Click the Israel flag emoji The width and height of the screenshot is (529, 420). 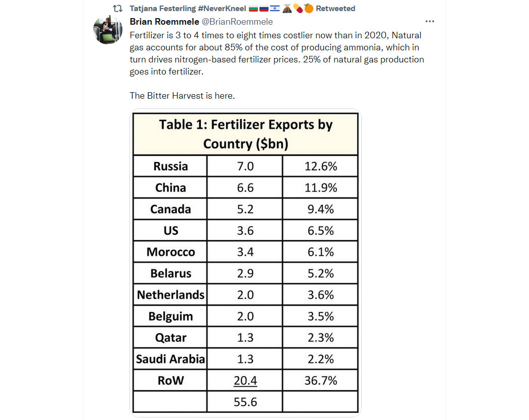pos(275,9)
